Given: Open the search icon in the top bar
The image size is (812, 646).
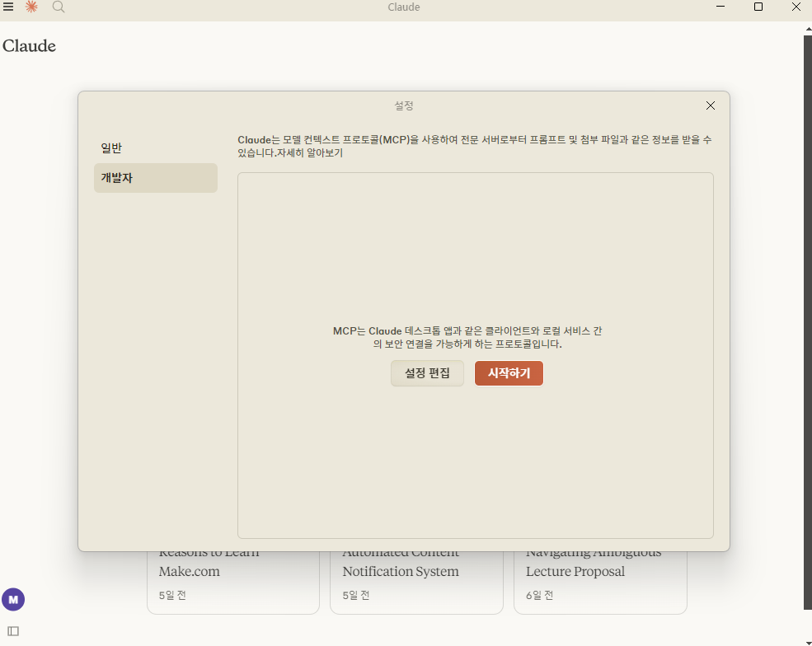Looking at the screenshot, I should tap(58, 7).
